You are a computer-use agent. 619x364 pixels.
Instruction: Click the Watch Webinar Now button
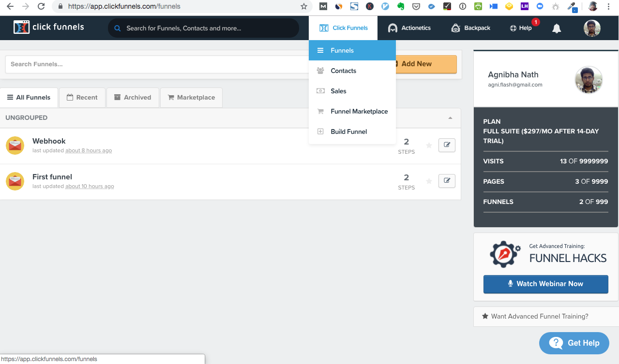point(545,284)
